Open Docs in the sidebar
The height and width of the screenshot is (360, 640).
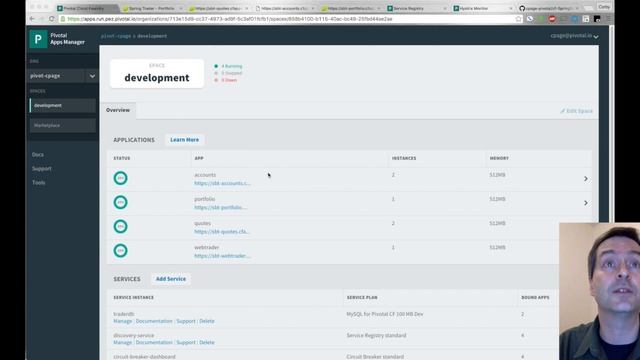click(38, 155)
